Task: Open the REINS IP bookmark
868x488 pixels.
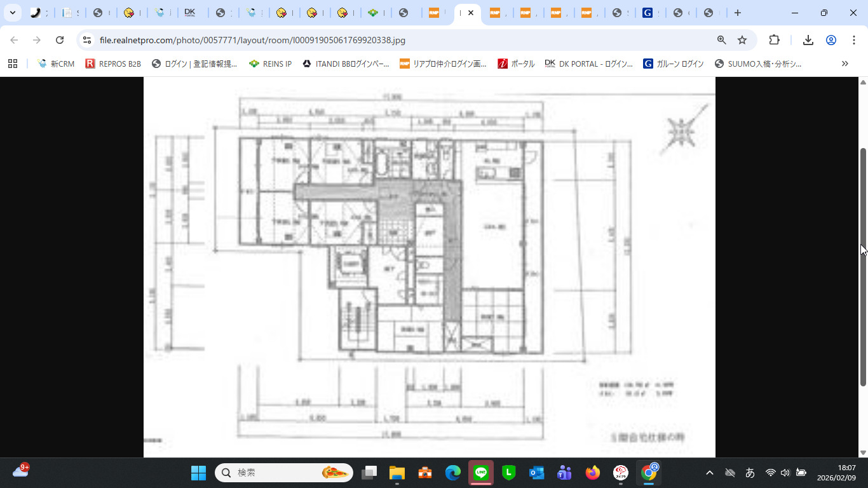Action: point(270,64)
